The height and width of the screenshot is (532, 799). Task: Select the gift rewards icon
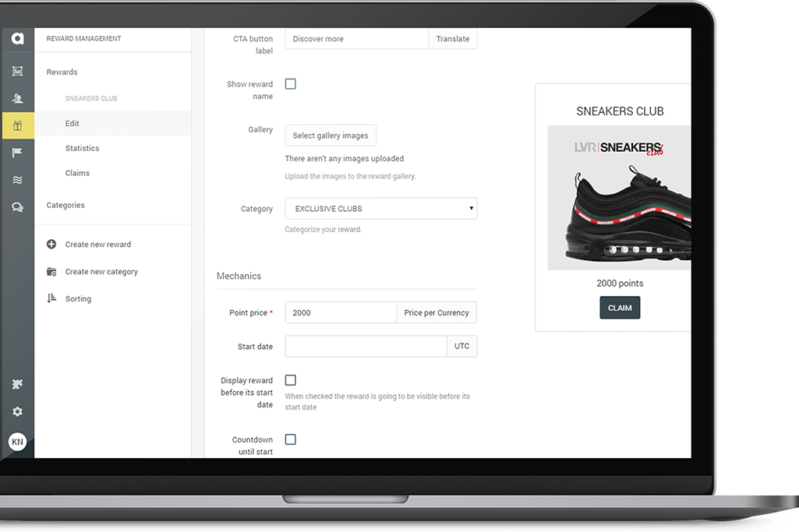point(17,125)
